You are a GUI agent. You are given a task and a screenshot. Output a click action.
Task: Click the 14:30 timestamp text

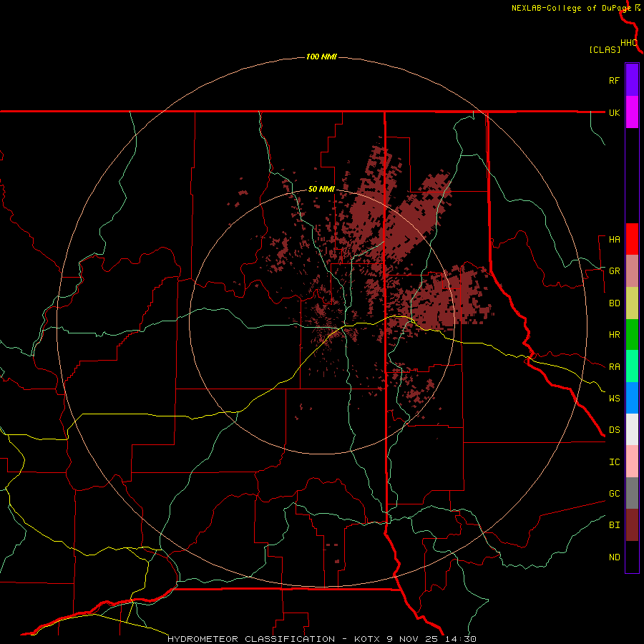(x=462, y=639)
